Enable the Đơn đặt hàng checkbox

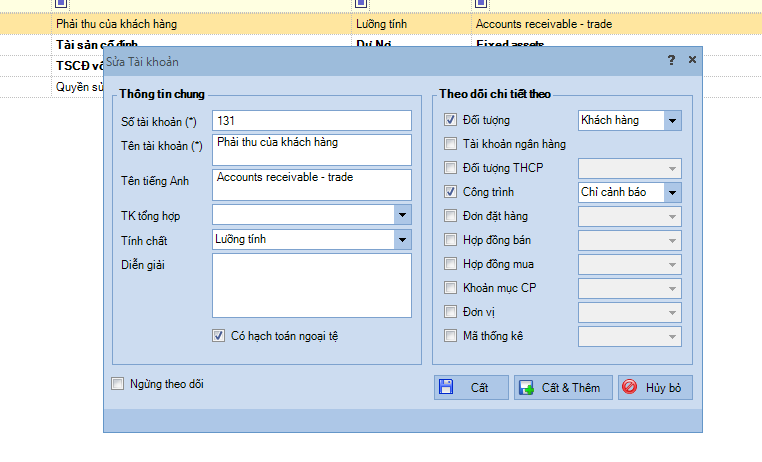pos(450,216)
